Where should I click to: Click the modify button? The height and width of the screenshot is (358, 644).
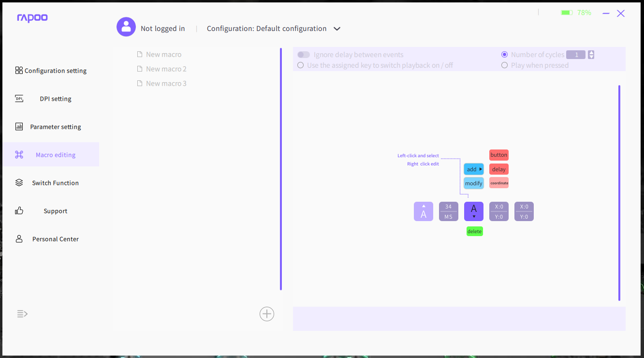(x=474, y=183)
